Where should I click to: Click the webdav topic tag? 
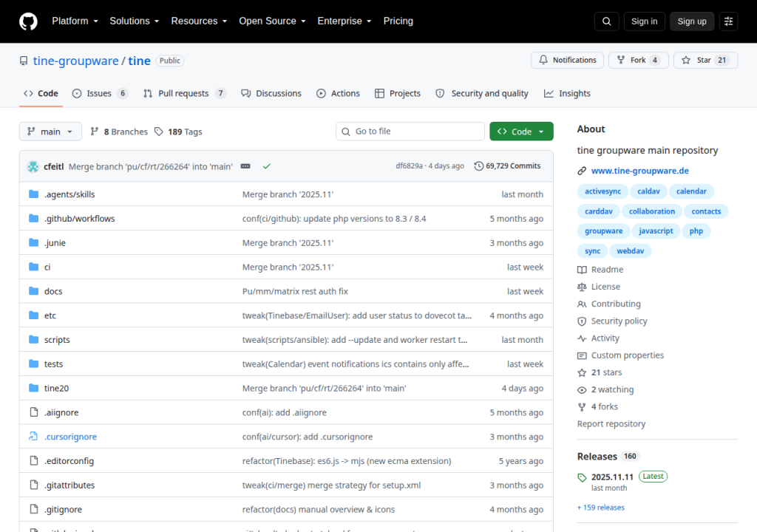coord(630,251)
